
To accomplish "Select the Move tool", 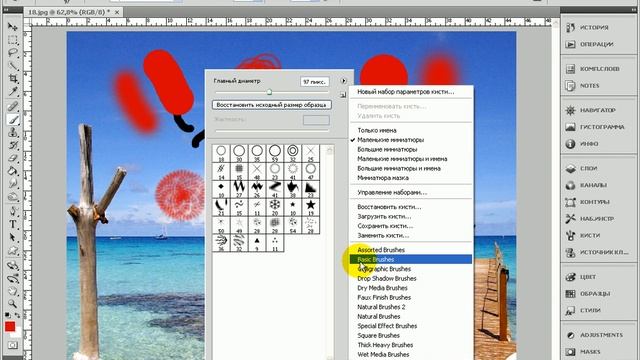I will pos(13,27).
